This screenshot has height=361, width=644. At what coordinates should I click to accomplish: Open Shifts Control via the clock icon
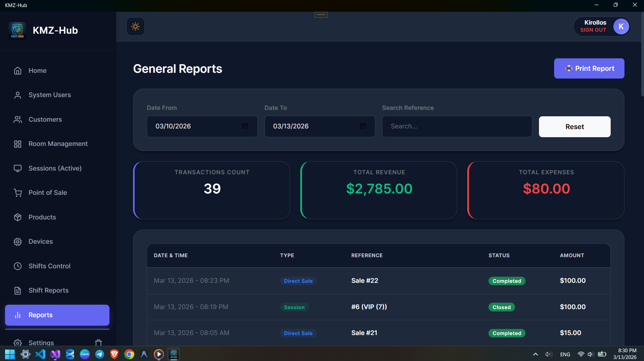point(18,266)
